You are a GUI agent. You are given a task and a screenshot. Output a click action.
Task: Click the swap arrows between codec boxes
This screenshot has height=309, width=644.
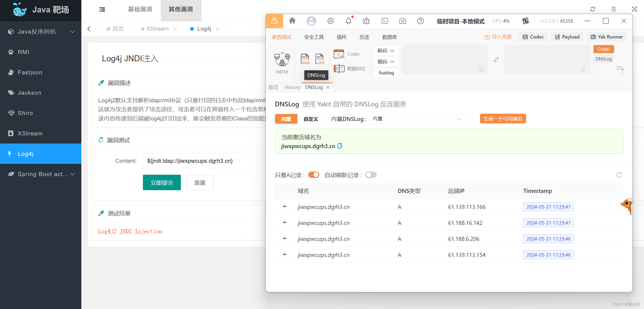pyautogui.click(x=496, y=60)
